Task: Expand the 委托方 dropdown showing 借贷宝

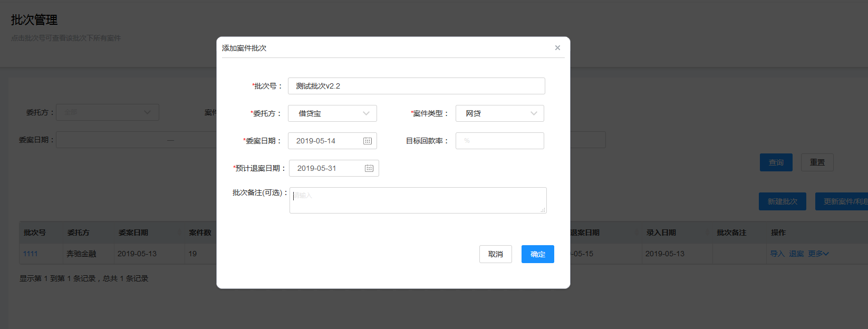Action: (332, 113)
